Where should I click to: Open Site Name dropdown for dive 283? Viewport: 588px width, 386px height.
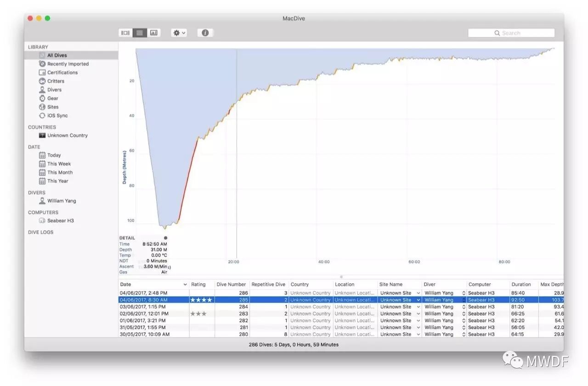[418, 314]
